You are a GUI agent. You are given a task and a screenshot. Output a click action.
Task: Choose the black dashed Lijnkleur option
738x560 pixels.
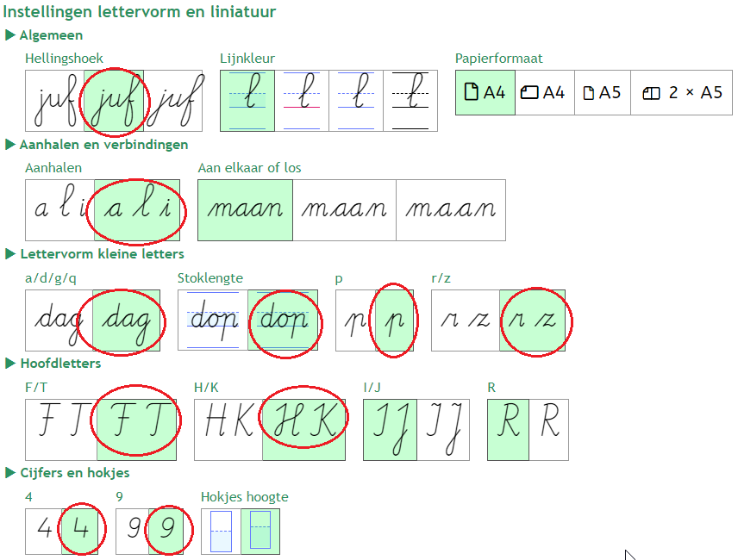410,101
